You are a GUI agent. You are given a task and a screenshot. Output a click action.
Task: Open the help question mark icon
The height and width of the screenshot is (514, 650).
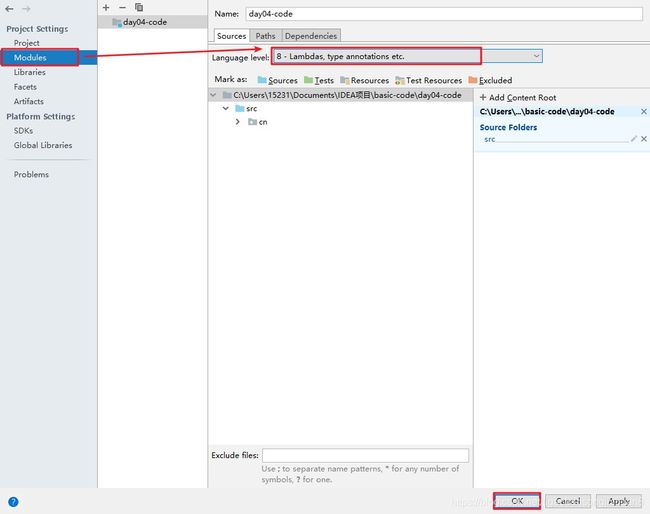tap(13, 502)
